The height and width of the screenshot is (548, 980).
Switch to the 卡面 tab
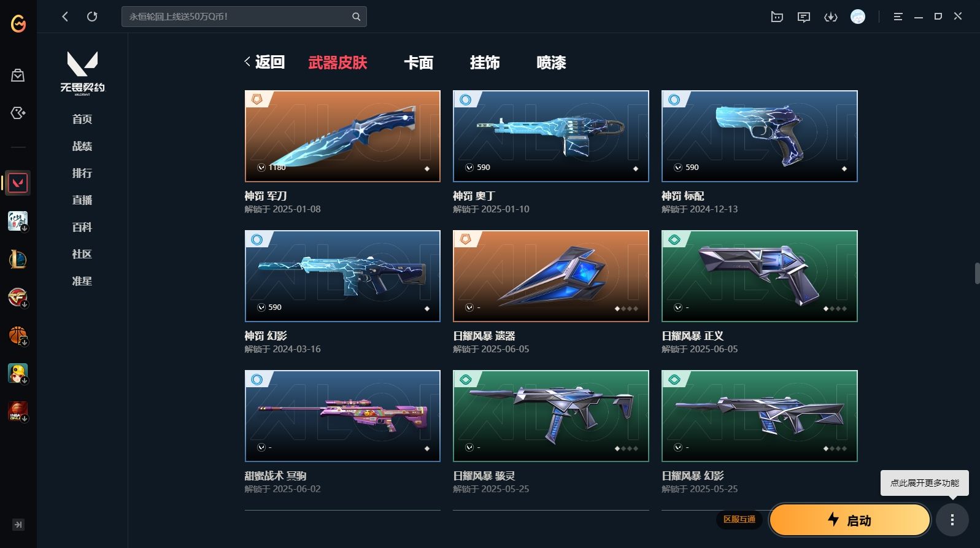click(x=419, y=63)
